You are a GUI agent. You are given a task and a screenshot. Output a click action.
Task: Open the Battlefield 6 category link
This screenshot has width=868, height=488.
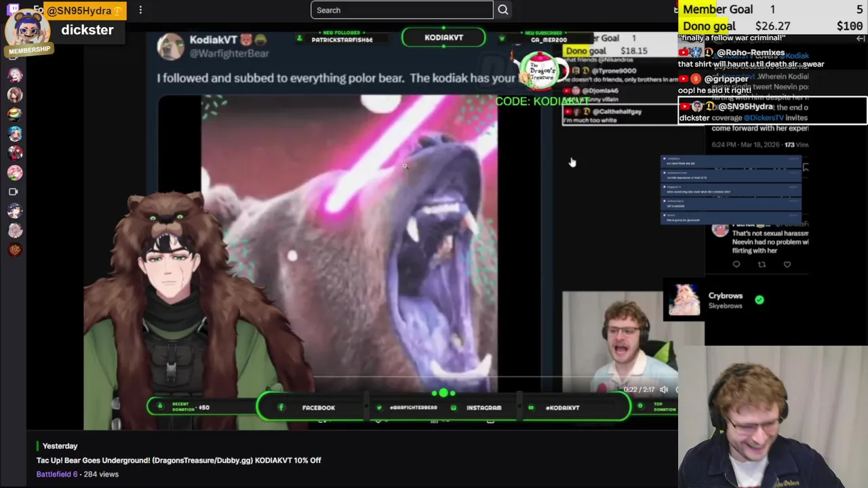click(x=57, y=474)
